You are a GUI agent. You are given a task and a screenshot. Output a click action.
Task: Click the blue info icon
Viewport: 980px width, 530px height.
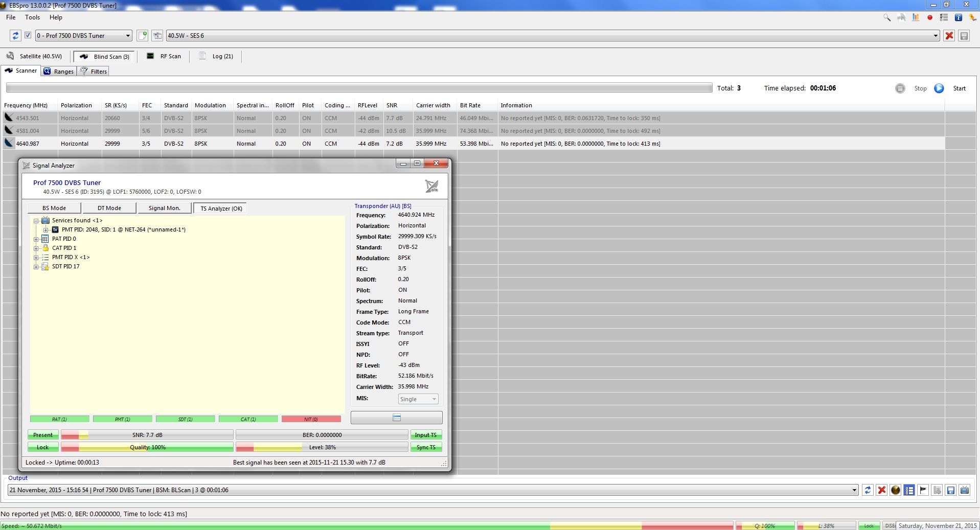959,17
